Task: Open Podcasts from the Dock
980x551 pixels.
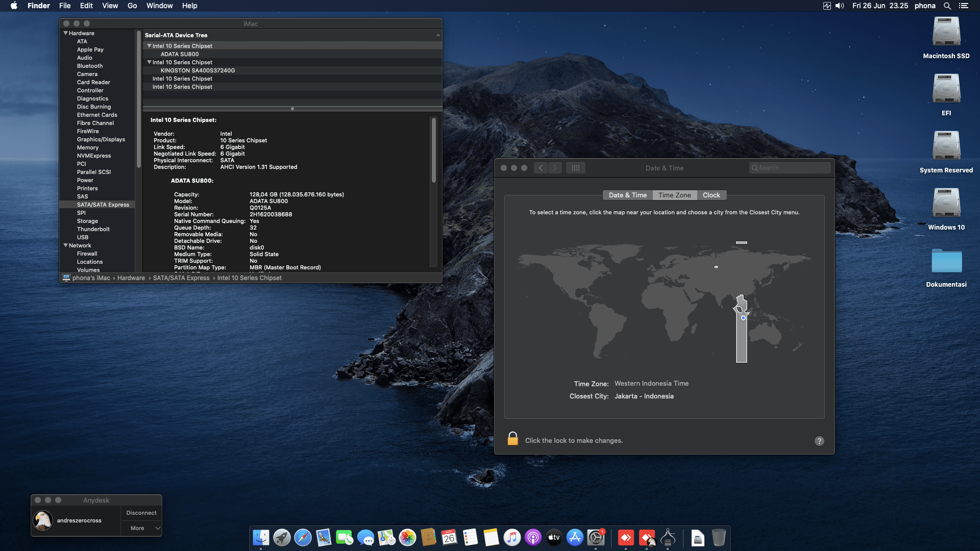Action: 533,538
